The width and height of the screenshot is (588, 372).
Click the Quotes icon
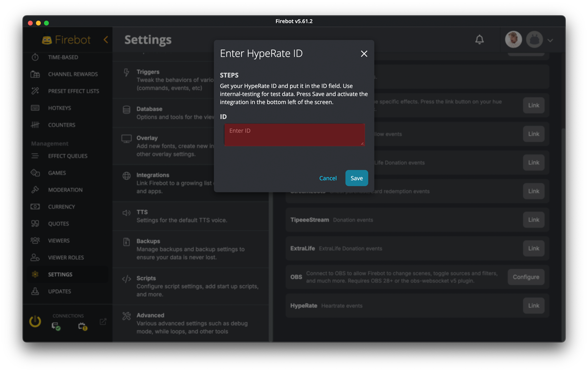pos(35,223)
